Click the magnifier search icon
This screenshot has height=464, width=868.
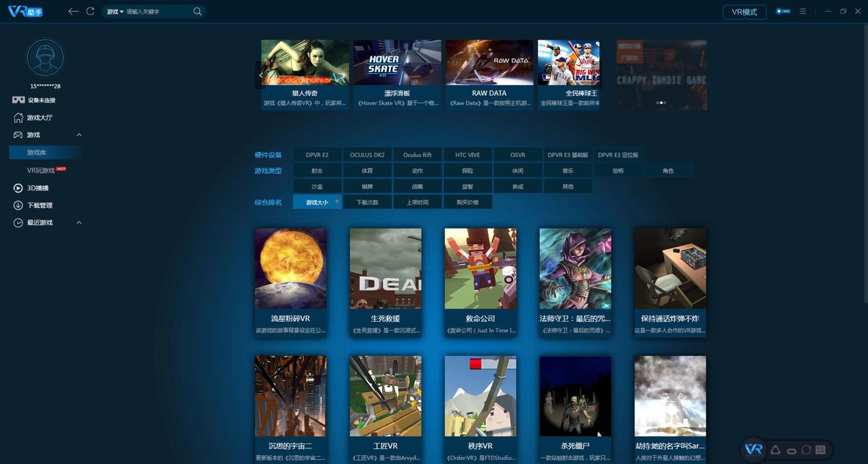point(197,12)
